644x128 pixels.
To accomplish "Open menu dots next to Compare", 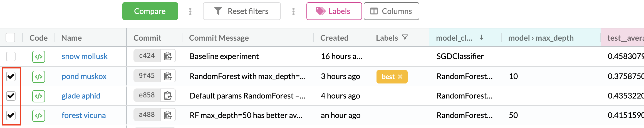I will click(190, 11).
